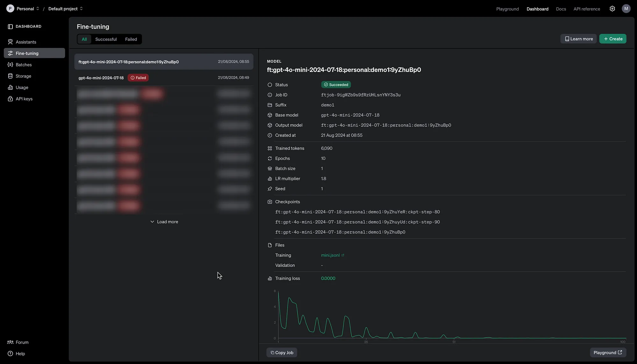Screen dimensions: 637x364
Task: Click the ckpt-step-90 checkpoint entry
Action: 357,222
